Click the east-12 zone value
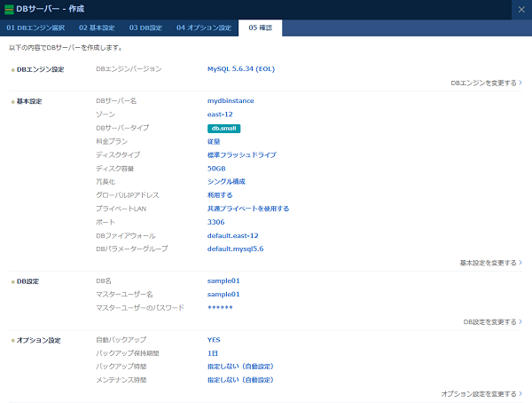 pos(220,115)
